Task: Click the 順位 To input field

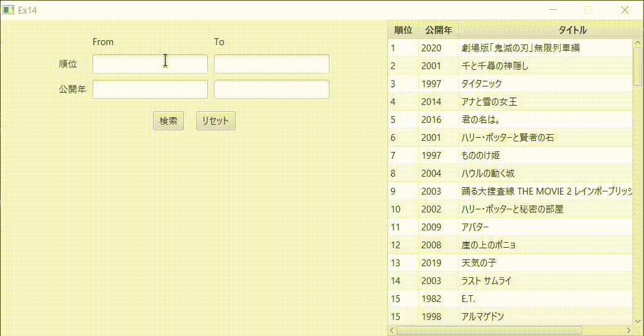Action: pos(271,64)
